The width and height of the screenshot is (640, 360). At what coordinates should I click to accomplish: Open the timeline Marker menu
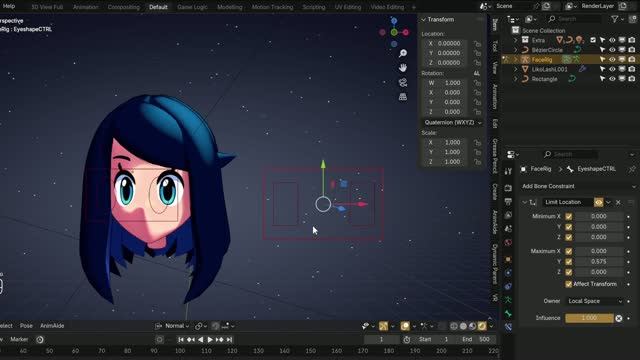coord(19,340)
